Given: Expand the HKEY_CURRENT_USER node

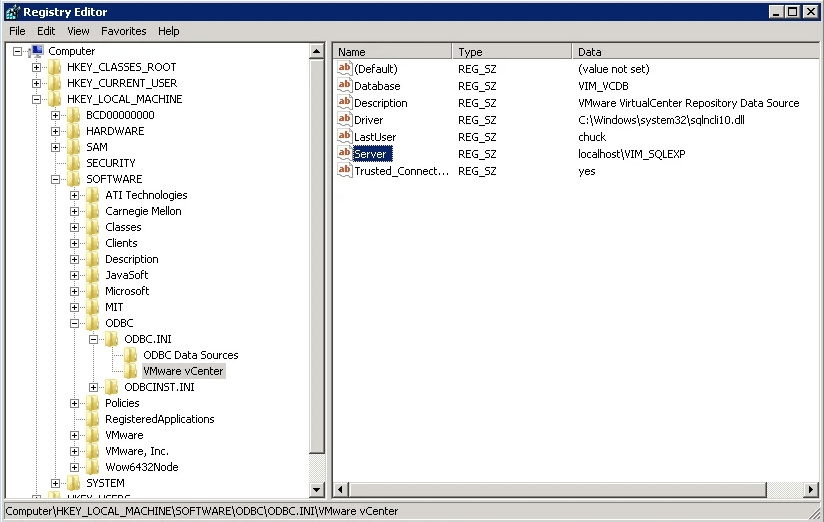Looking at the screenshot, I should pyautogui.click(x=36, y=83).
